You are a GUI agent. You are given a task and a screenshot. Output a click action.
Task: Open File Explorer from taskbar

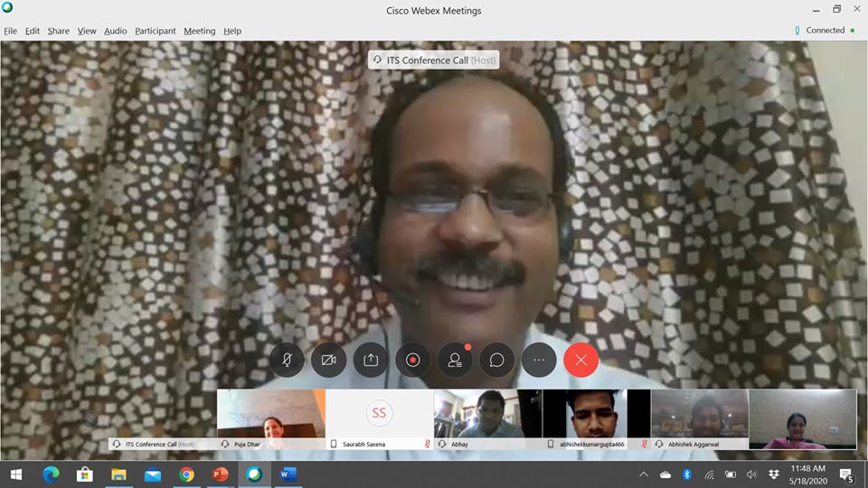coord(118,474)
